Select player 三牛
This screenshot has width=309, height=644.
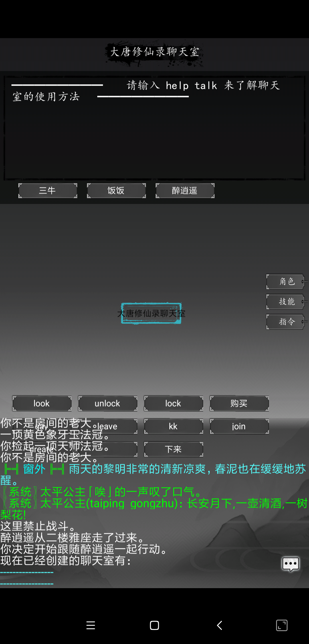[48, 191]
